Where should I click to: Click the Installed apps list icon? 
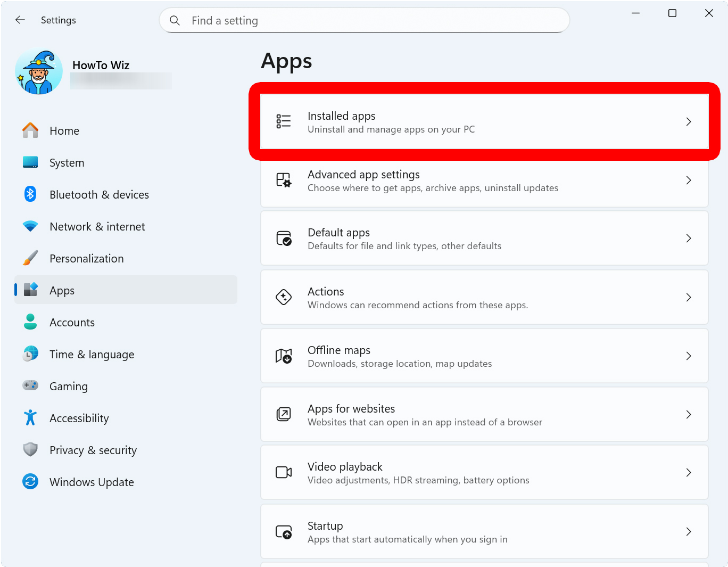tap(284, 122)
